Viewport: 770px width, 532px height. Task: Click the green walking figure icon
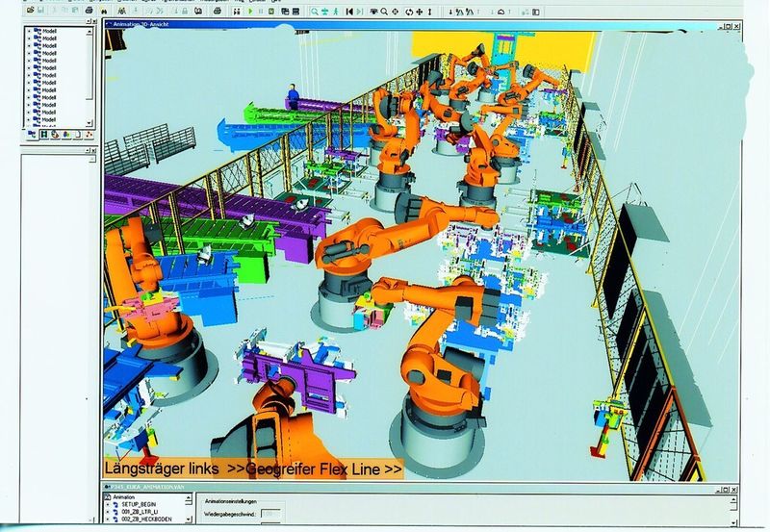[336, 12]
